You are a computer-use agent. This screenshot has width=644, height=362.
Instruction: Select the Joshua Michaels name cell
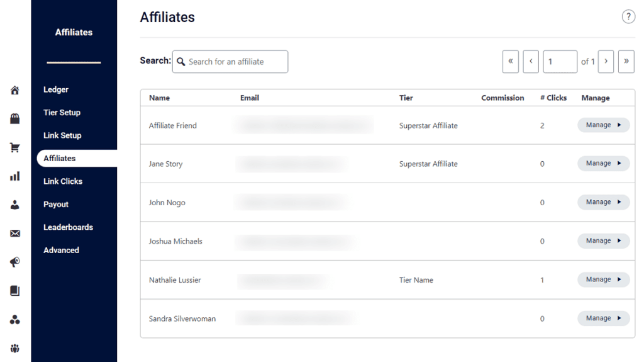[x=175, y=241]
